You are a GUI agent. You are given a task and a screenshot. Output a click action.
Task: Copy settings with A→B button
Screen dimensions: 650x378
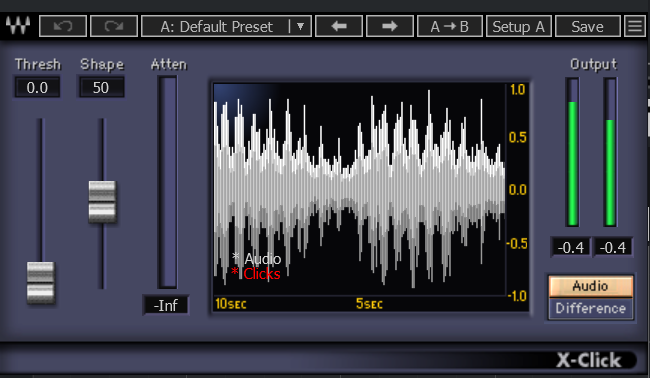(x=450, y=27)
